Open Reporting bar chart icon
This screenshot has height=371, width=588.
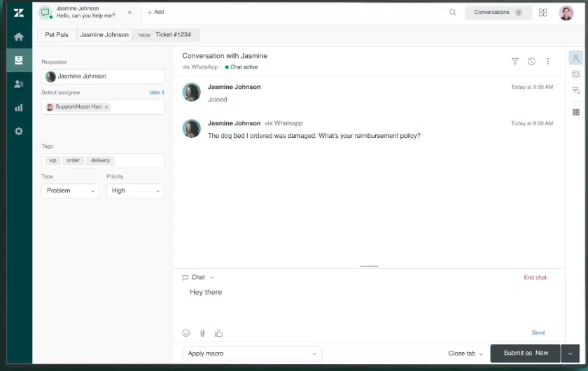18,108
